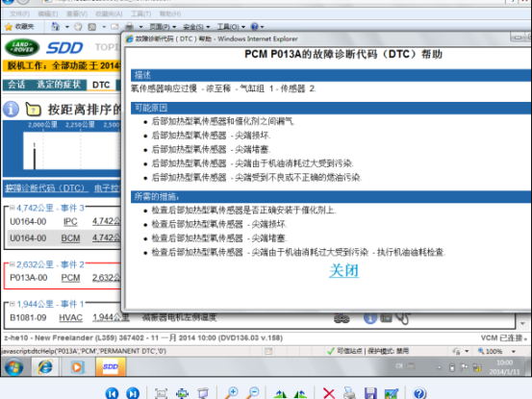Open the 帮助(H) menu
The height and width of the screenshot is (399, 532).
[170, 13]
